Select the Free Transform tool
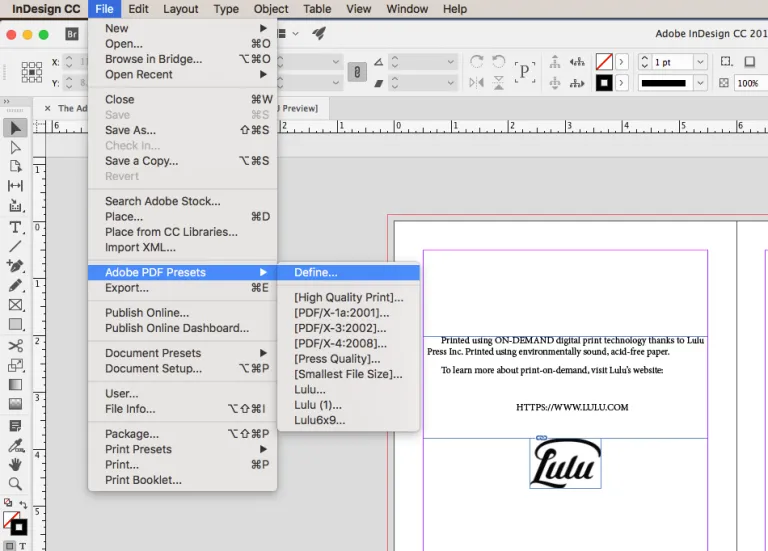The height and width of the screenshot is (551, 768). coord(15,365)
